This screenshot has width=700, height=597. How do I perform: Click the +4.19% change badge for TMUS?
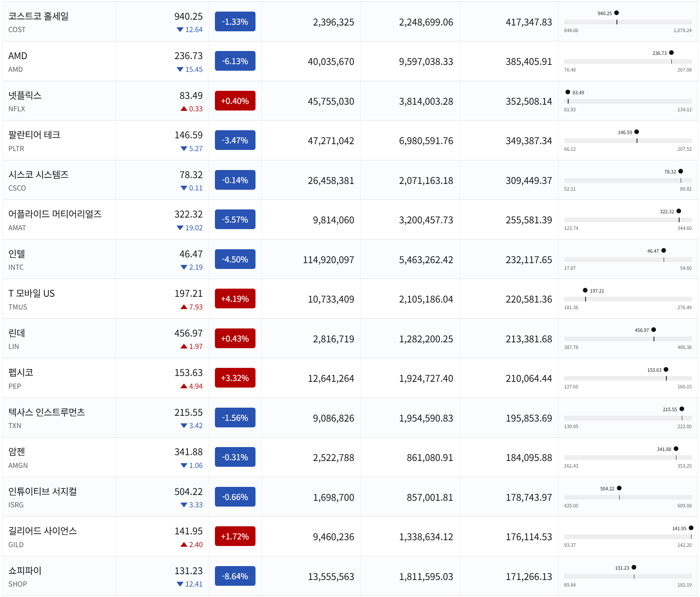coord(235,299)
